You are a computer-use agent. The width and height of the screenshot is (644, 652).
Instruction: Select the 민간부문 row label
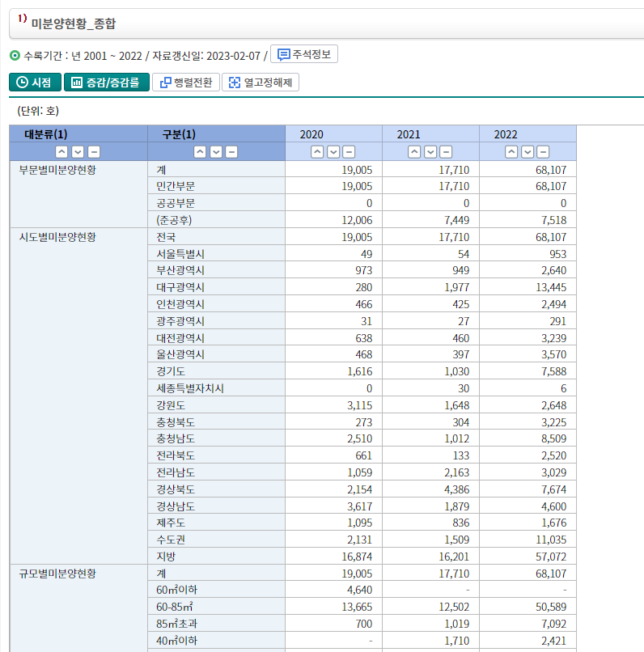coord(176,186)
